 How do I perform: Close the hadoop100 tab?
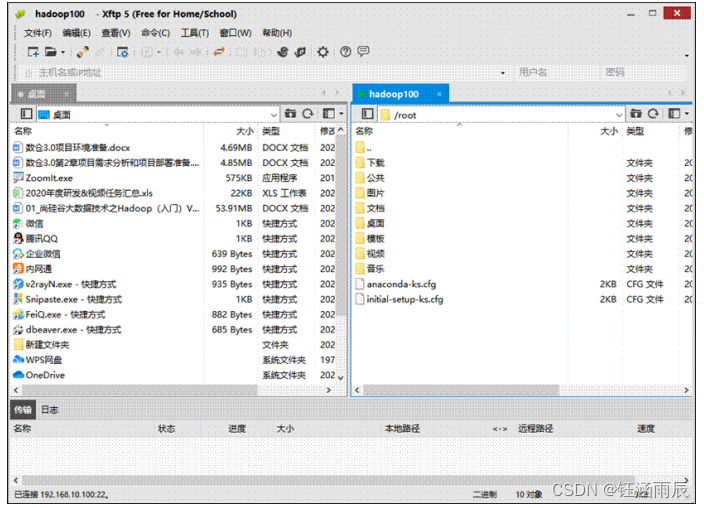440,94
